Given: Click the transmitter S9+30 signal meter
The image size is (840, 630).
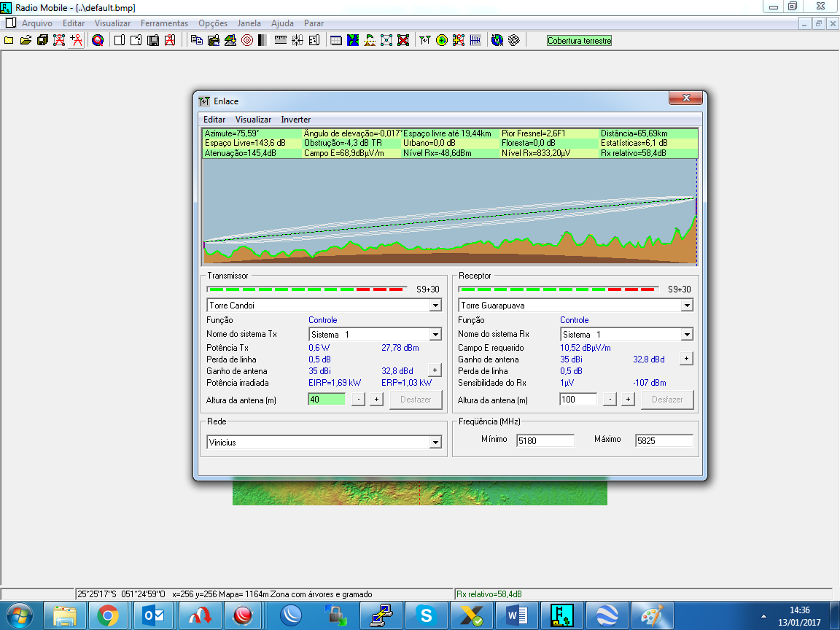Looking at the screenshot, I should tap(307, 289).
